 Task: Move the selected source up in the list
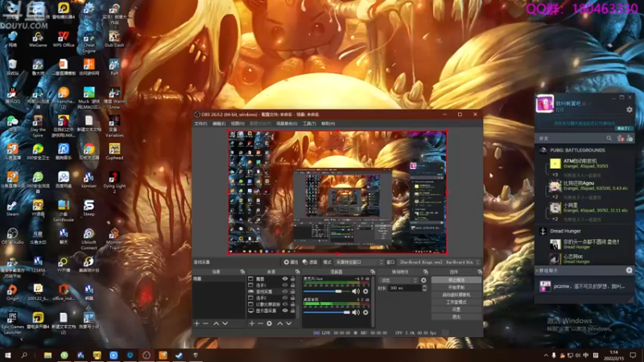click(279, 323)
